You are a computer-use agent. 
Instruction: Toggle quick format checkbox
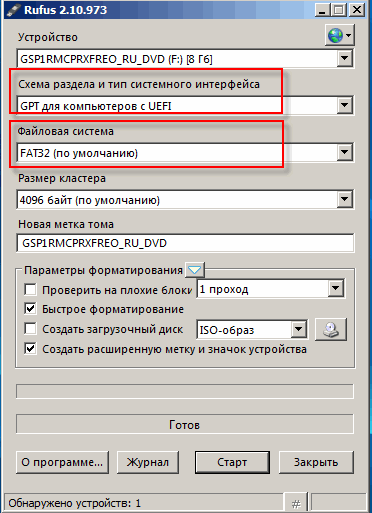pyautogui.click(x=30, y=309)
